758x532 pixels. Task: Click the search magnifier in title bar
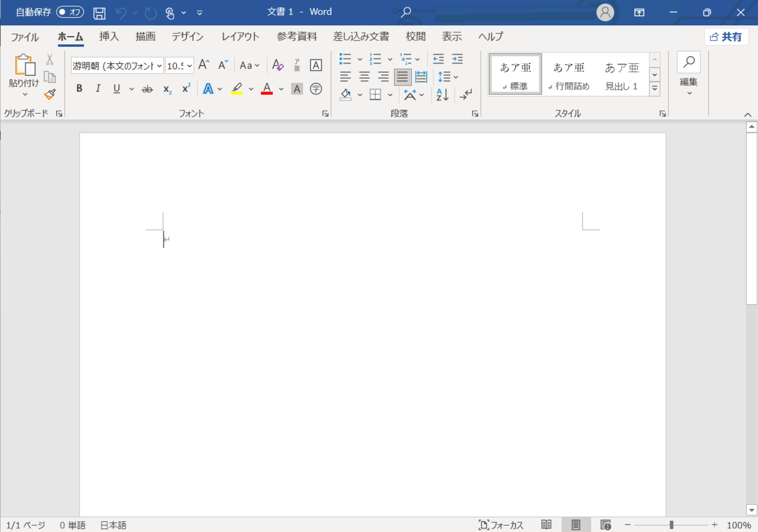pyautogui.click(x=407, y=12)
